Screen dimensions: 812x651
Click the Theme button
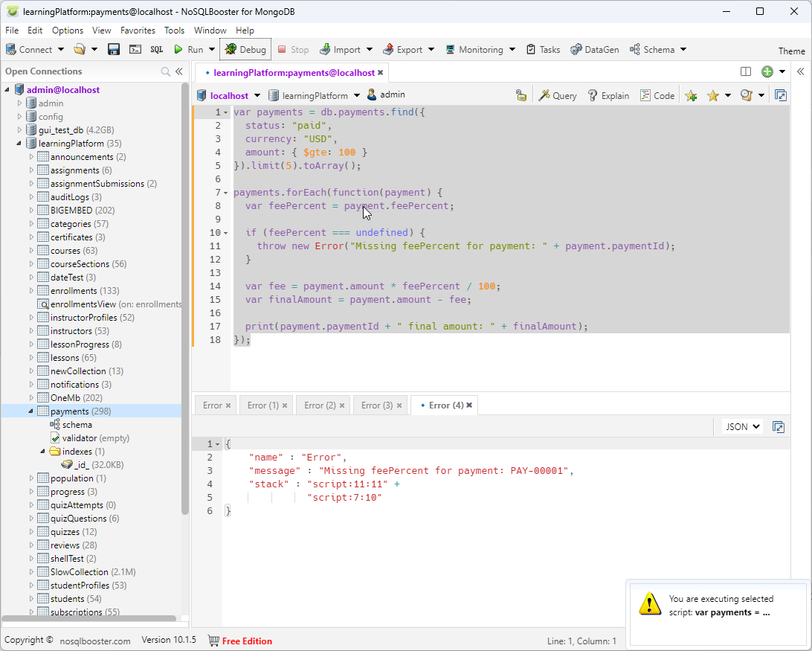pos(791,51)
